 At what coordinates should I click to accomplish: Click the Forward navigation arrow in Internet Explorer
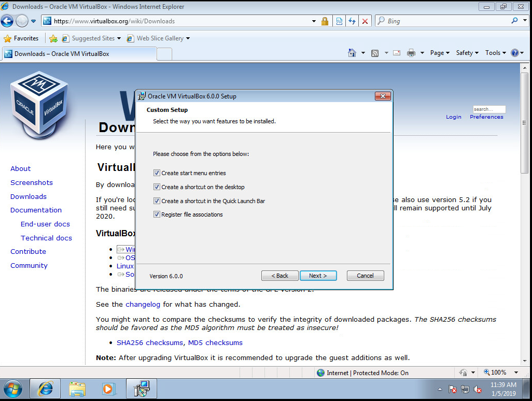pos(22,21)
